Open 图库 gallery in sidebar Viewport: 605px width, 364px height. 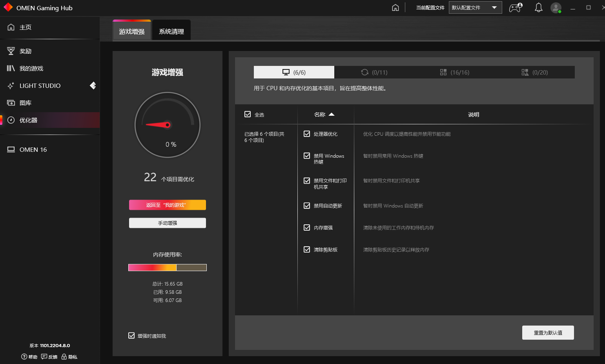pyautogui.click(x=50, y=103)
